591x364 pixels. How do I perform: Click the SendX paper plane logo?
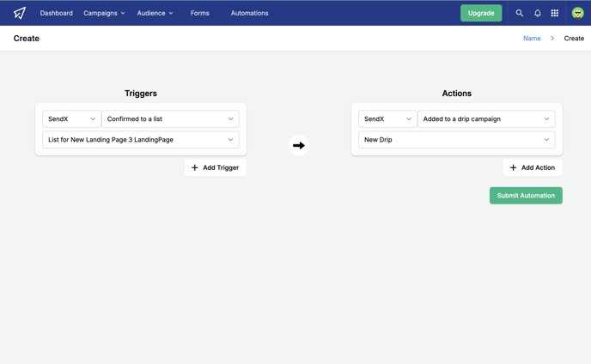20,13
